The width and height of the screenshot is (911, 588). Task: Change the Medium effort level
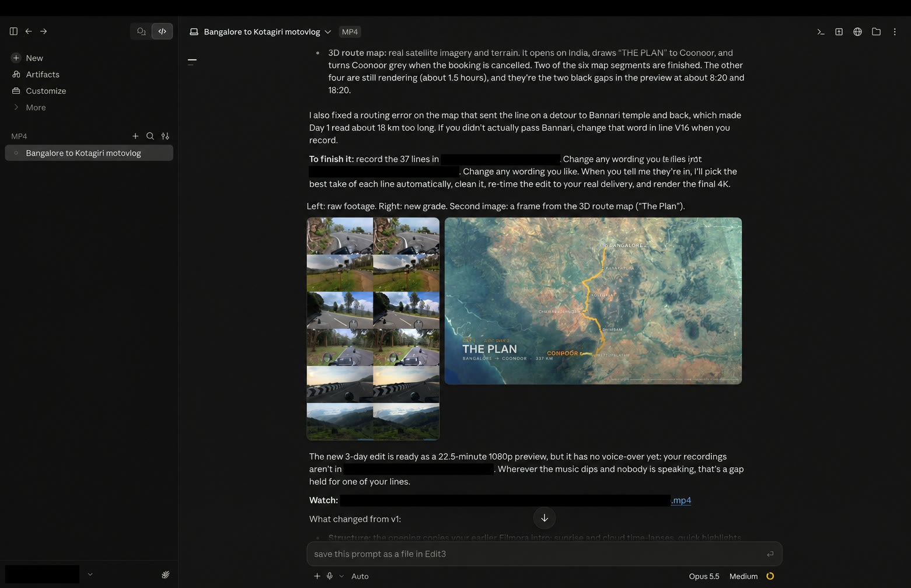click(x=743, y=576)
